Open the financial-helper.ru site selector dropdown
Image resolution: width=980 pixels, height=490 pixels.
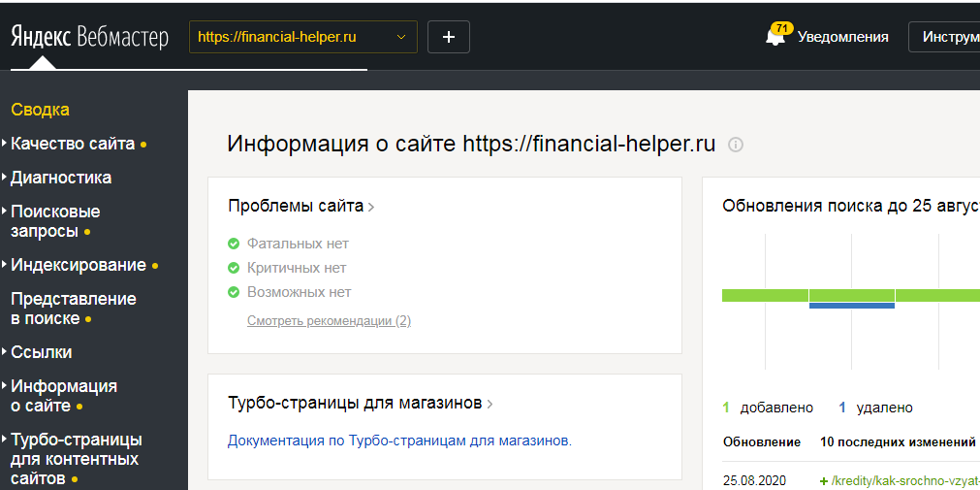(302, 37)
